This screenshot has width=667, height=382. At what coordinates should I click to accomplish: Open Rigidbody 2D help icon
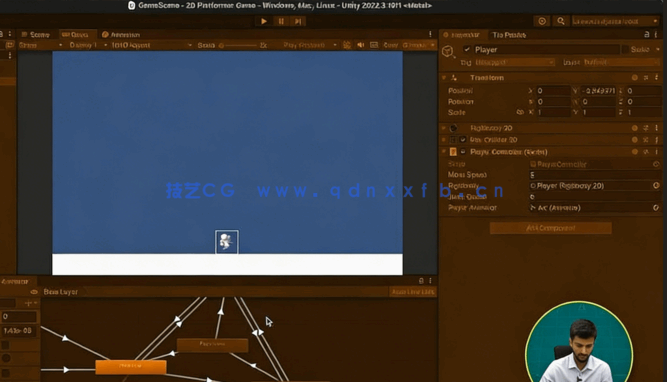634,128
